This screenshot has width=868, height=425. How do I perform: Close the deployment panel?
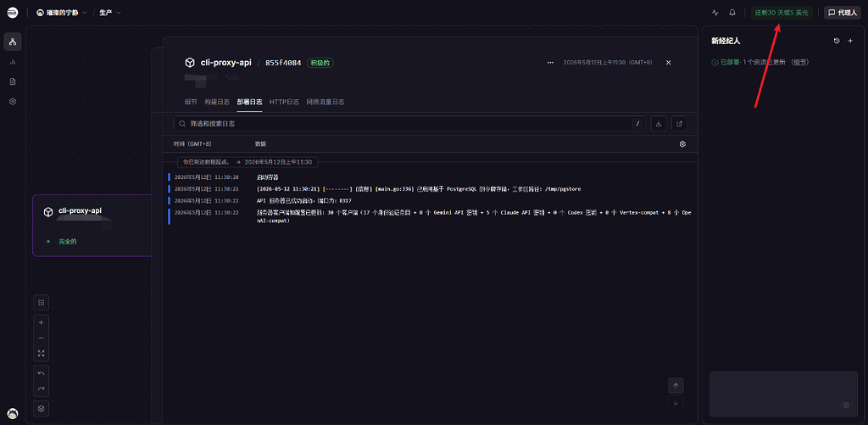(668, 63)
